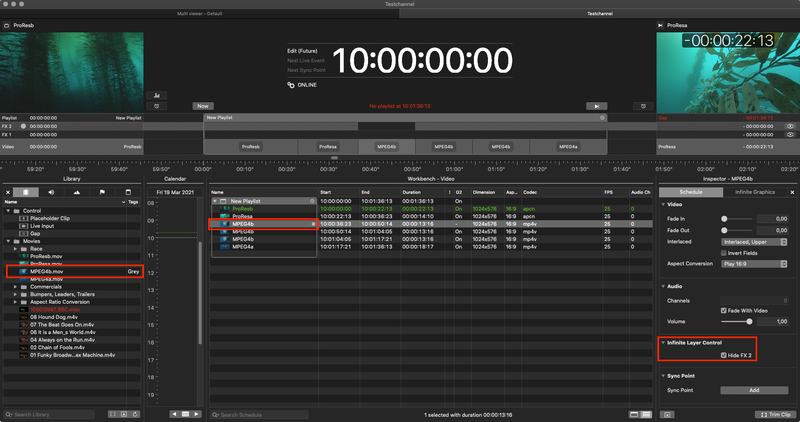
Task: Toggle the Invert Fields checkbox
Action: (x=723, y=253)
